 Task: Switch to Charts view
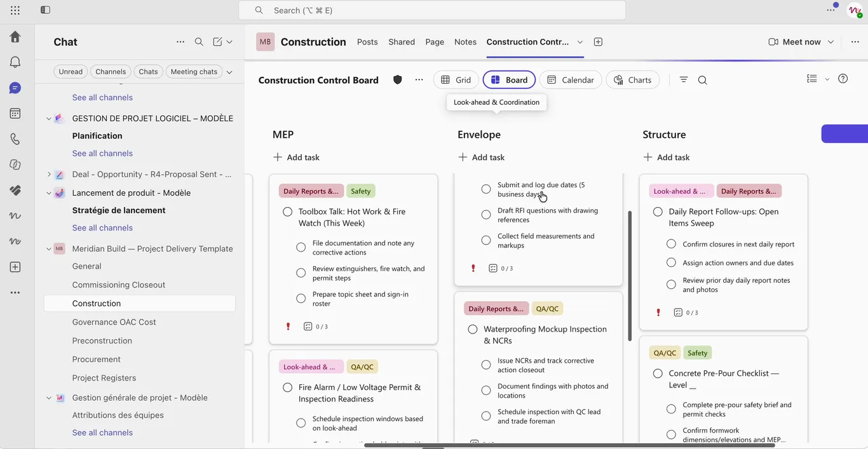(633, 80)
